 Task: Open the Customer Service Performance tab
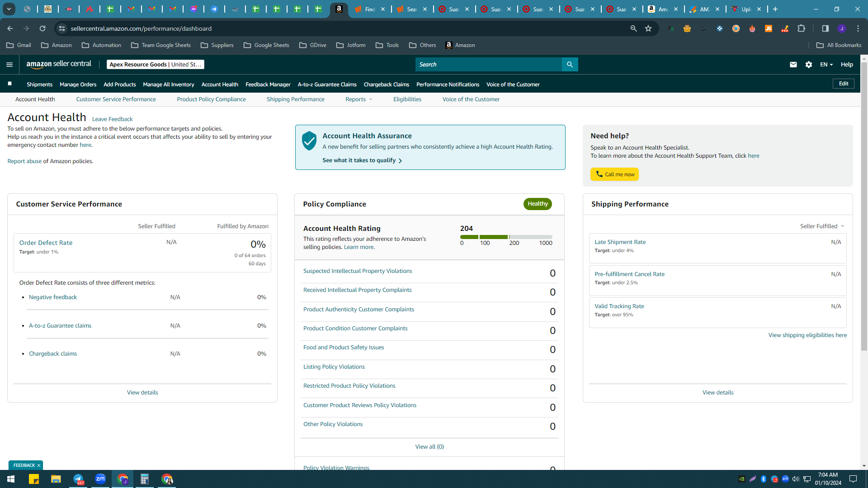click(x=116, y=99)
